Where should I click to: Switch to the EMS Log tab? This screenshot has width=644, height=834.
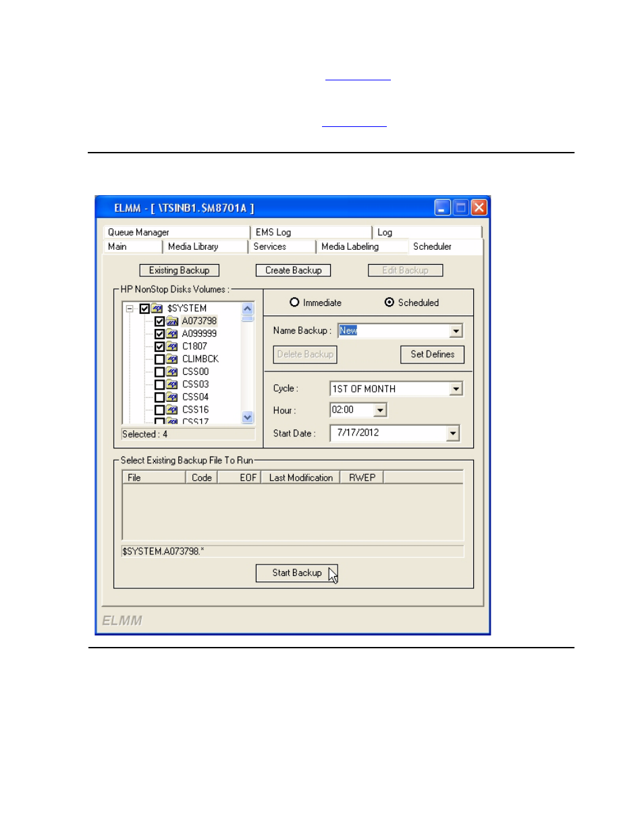coord(311,232)
